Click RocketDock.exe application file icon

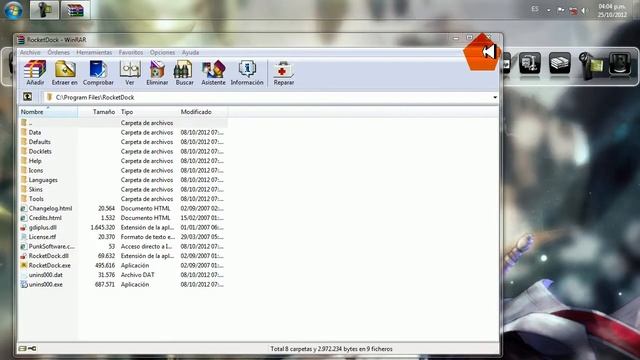point(24,265)
